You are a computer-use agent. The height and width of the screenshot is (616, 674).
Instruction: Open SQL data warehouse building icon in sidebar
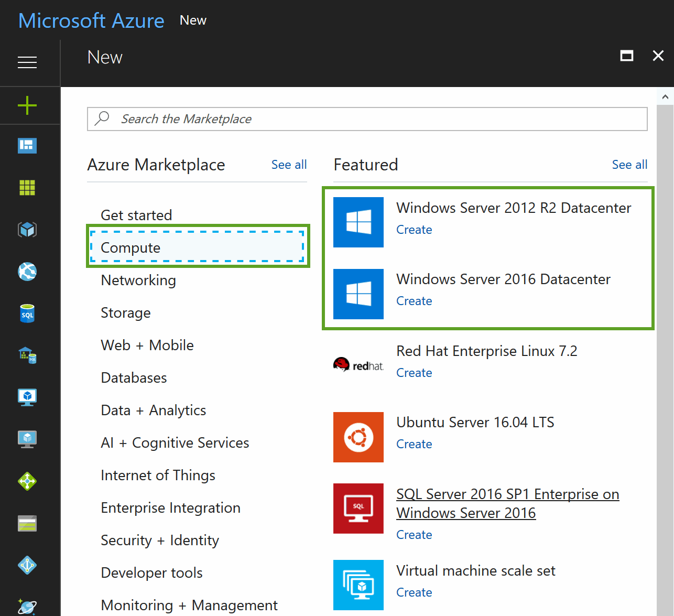[27, 355]
